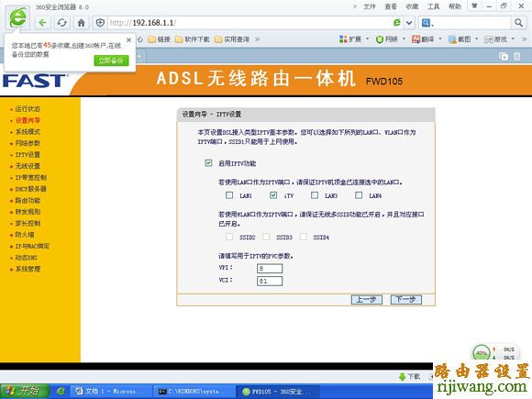532x399 pixels.
Task: Expand the 网银 dropdown arrow
Action: pos(404,39)
